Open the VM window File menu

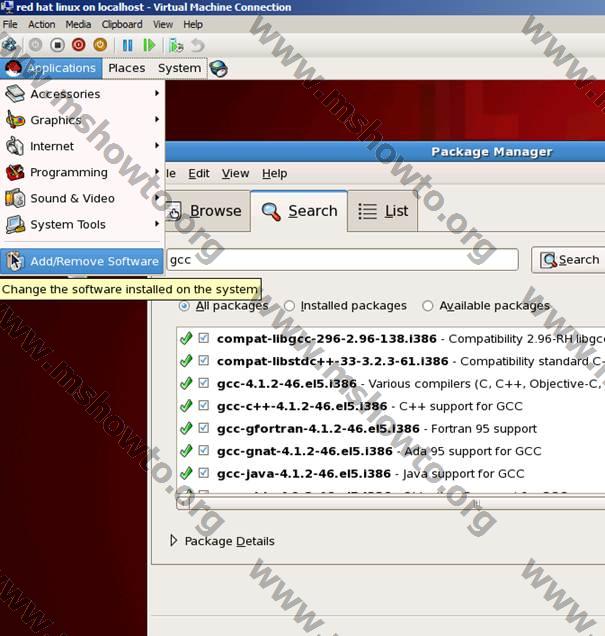10,24
